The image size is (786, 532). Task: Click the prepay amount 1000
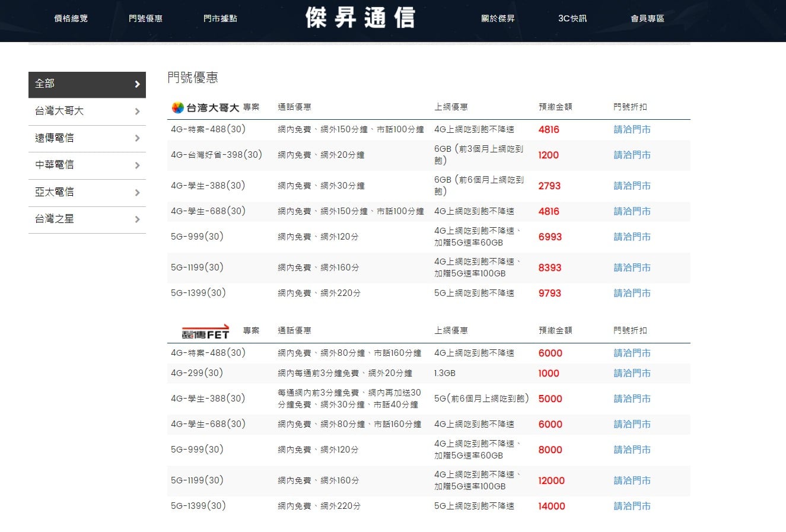click(x=549, y=373)
